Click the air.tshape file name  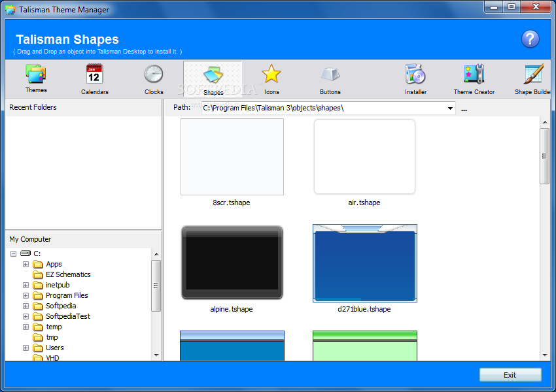click(x=364, y=203)
